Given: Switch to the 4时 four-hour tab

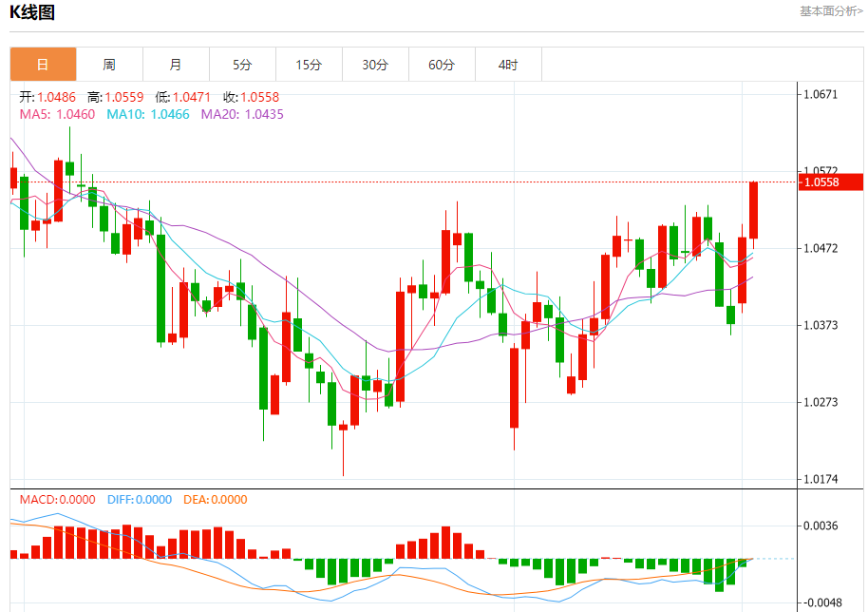Looking at the screenshot, I should tap(508, 65).
